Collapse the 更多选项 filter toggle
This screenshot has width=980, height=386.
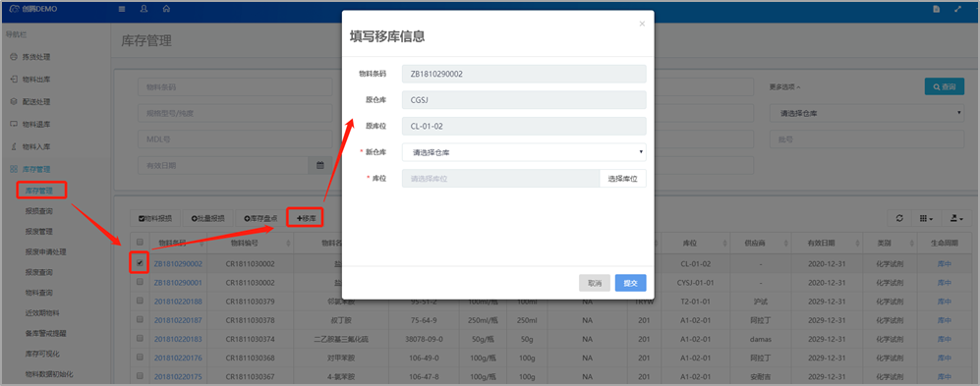coord(785,86)
